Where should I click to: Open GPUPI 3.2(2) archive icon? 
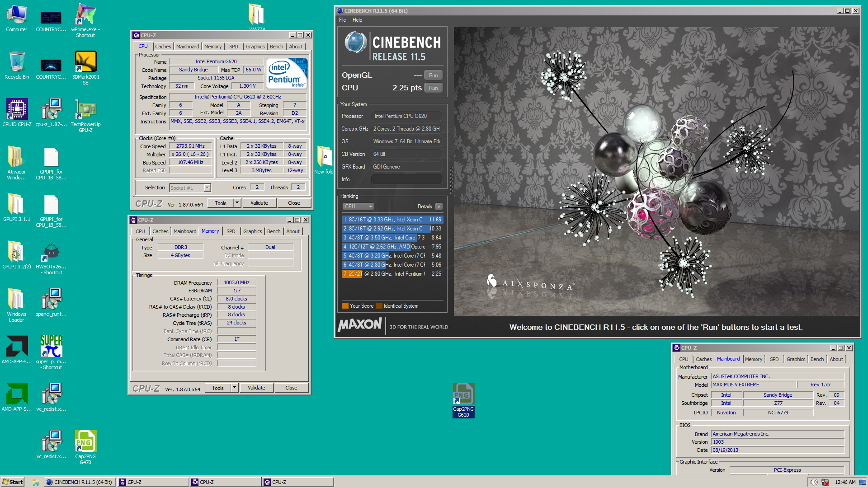(17, 255)
